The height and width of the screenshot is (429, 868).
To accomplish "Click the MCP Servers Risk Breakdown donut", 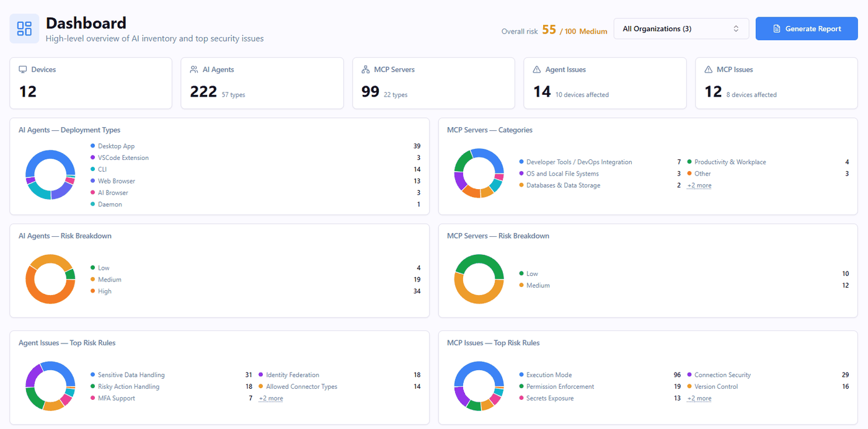I will (479, 279).
